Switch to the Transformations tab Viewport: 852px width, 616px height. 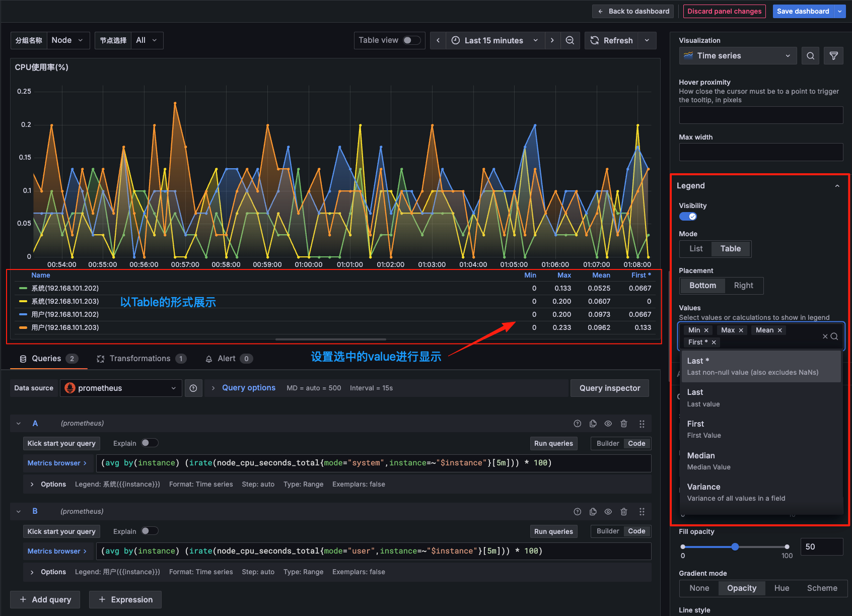click(x=140, y=359)
